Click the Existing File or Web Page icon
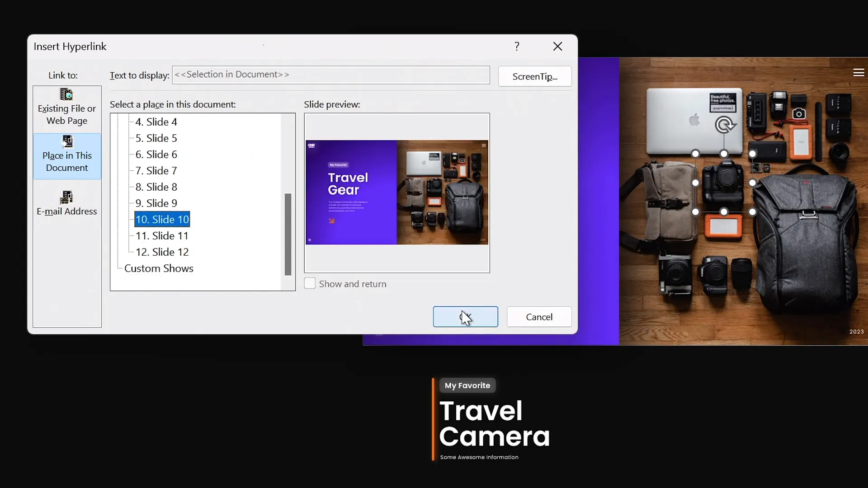The width and height of the screenshot is (868, 488). [66, 94]
